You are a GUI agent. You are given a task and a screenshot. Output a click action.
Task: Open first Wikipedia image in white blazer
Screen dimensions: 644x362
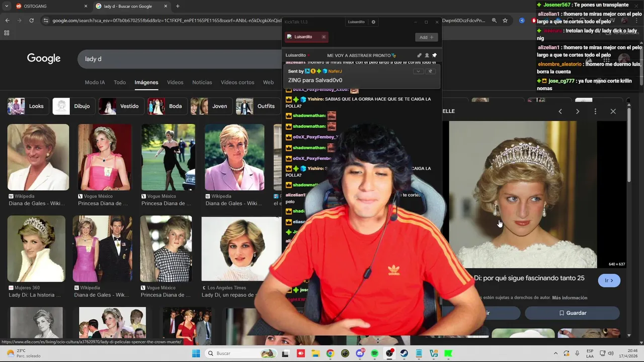[38, 157]
